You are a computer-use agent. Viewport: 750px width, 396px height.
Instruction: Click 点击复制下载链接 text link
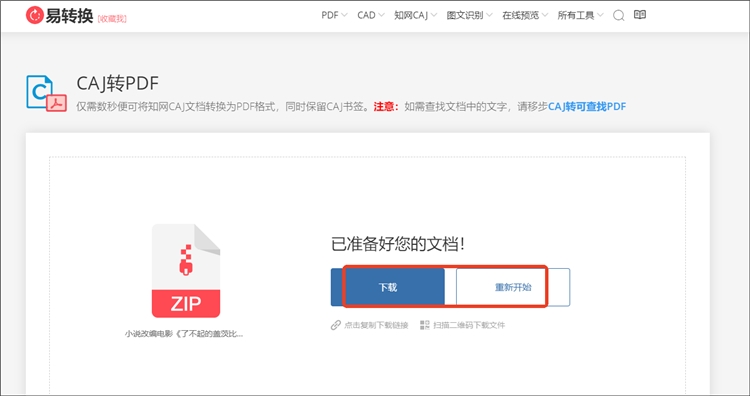pos(376,325)
